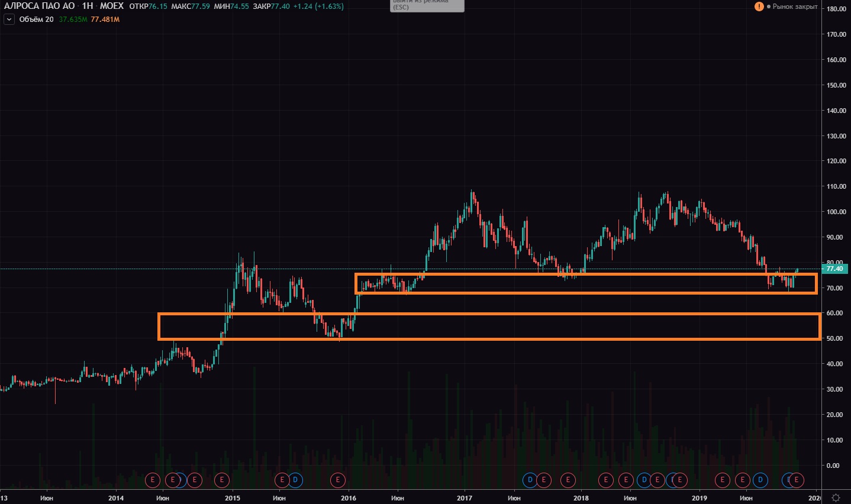Click the dividend marker after June 2015
The height and width of the screenshot is (504, 851).
pyautogui.click(x=295, y=480)
